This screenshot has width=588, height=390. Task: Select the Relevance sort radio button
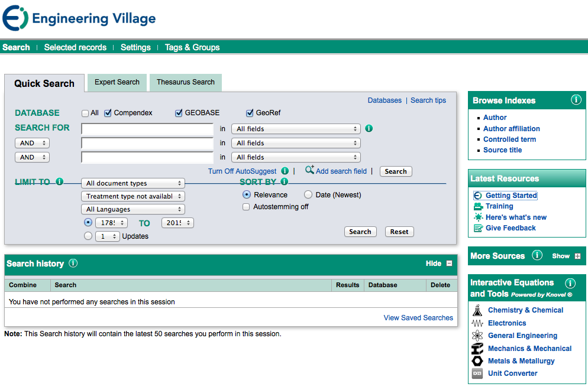[x=246, y=194]
